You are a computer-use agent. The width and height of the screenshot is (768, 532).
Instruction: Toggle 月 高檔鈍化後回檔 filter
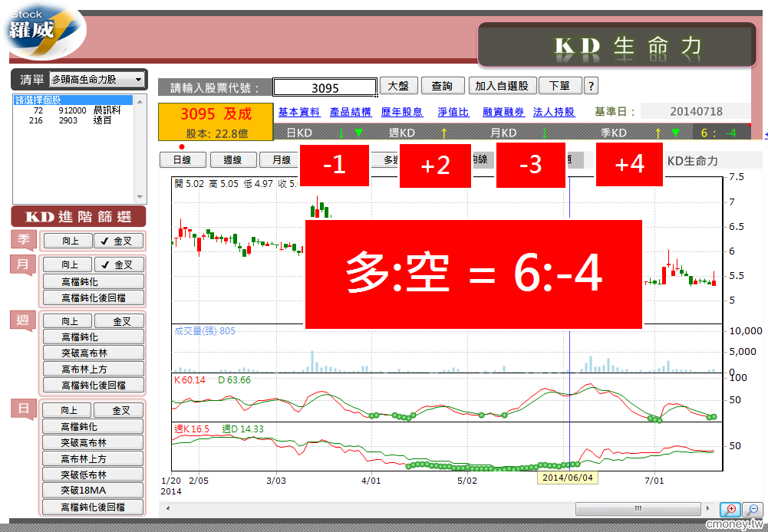[94, 297]
